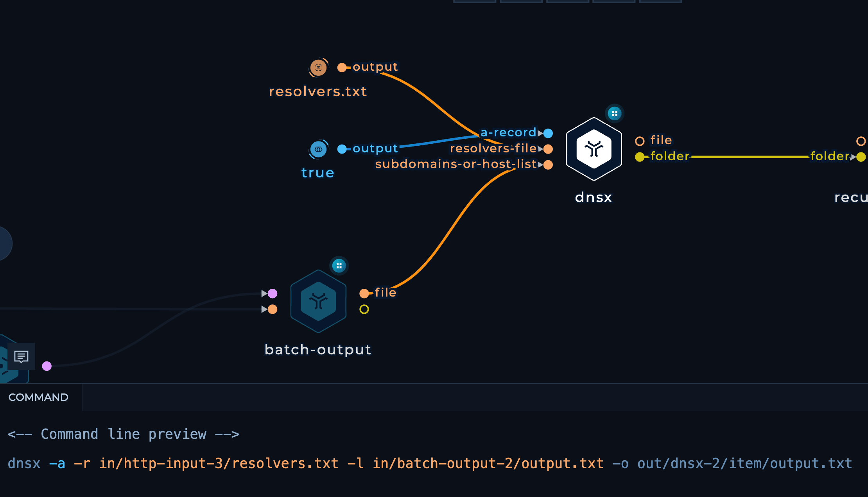Click the true node label
This screenshot has width=868, height=497.
click(x=317, y=173)
